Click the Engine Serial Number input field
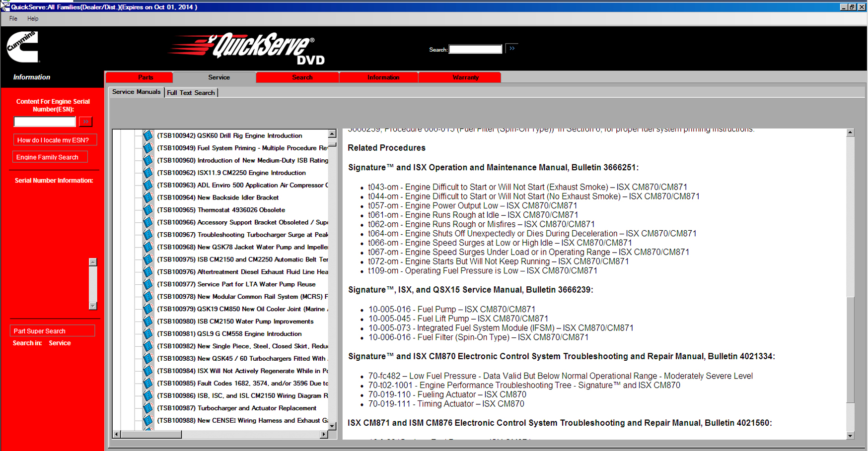The image size is (868, 451). pos(45,122)
